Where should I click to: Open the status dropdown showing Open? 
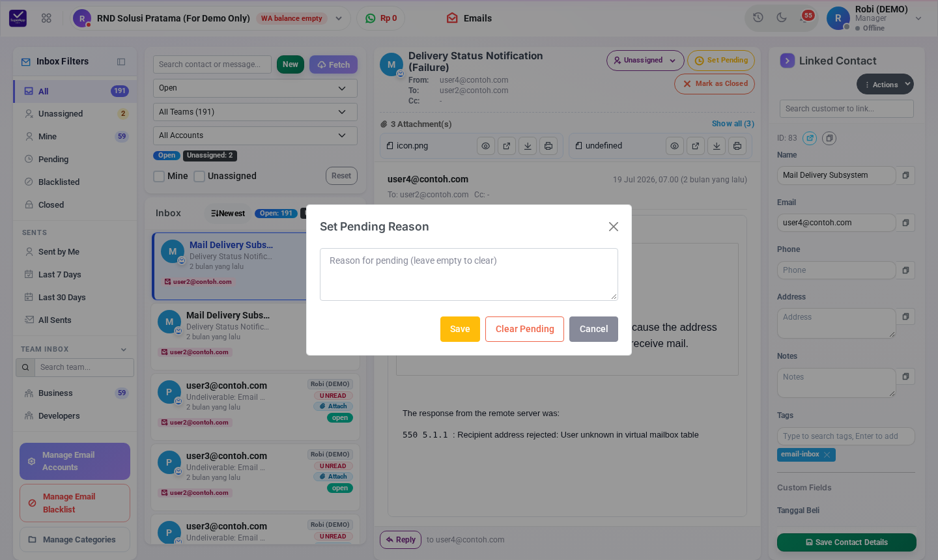click(x=255, y=88)
